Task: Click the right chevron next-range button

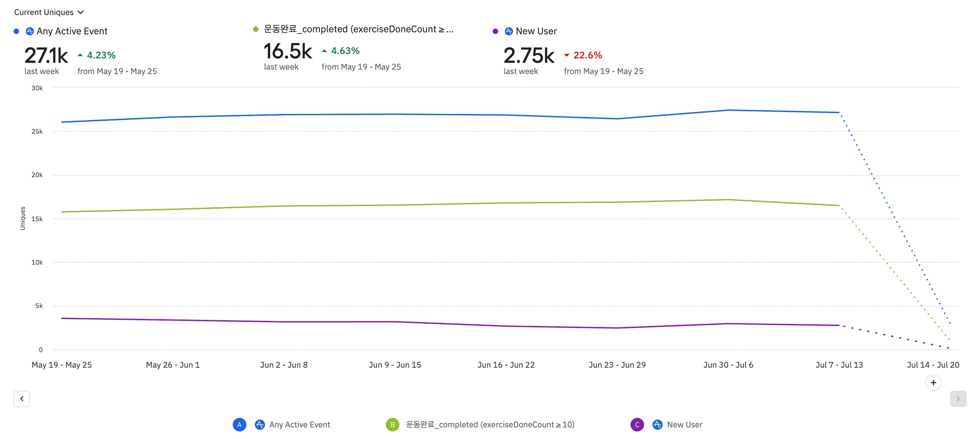Action: click(x=958, y=398)
